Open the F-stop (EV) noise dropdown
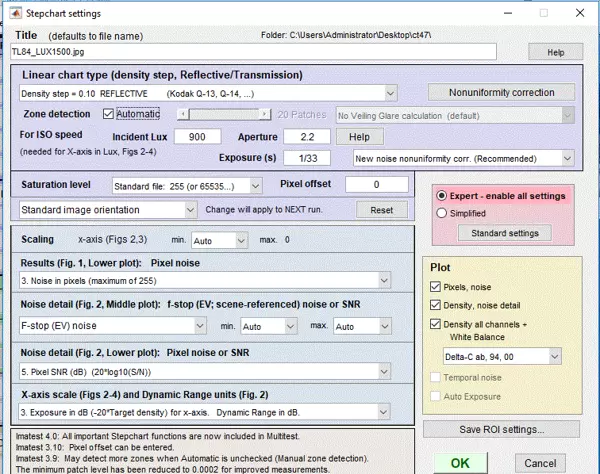The height and width of the screenshot is (474, 600). [x=116, y=327]
